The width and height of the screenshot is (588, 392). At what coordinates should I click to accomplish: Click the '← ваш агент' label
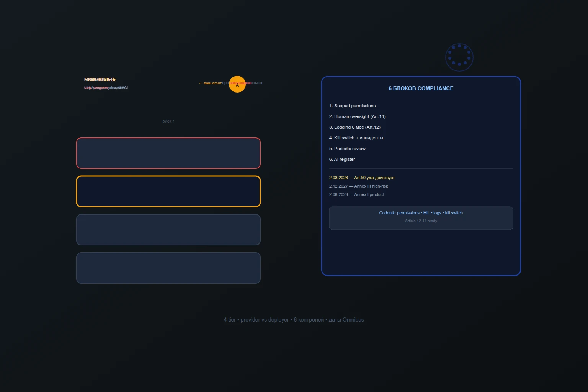(x=210, y=83)
